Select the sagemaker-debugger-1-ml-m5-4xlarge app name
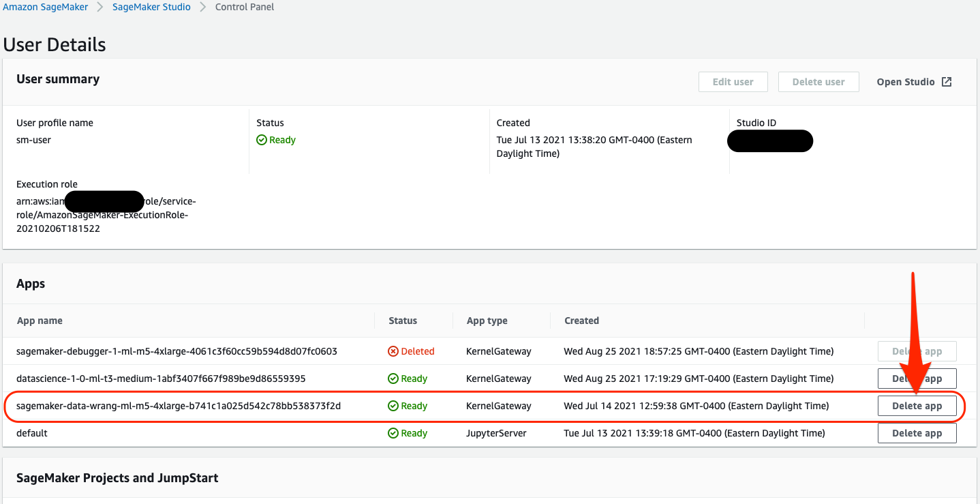The image size is (980, 504). 177,351
